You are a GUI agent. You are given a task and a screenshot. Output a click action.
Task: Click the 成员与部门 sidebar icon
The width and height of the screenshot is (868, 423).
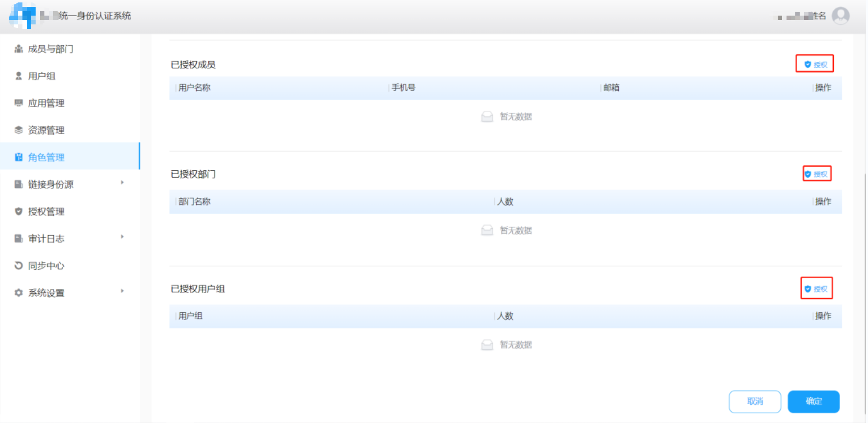(x=19, y=49)
